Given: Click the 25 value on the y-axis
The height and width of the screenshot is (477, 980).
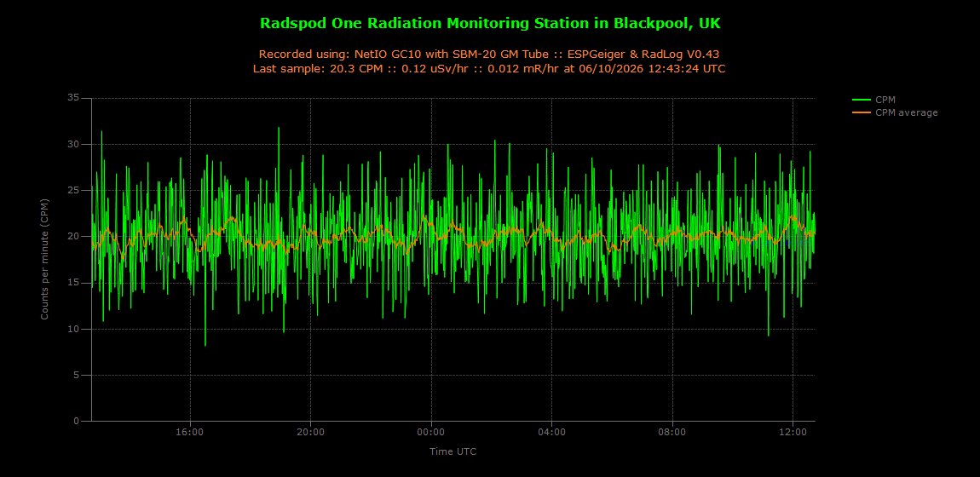Looking at the screenshot, I should pos(74,191).
